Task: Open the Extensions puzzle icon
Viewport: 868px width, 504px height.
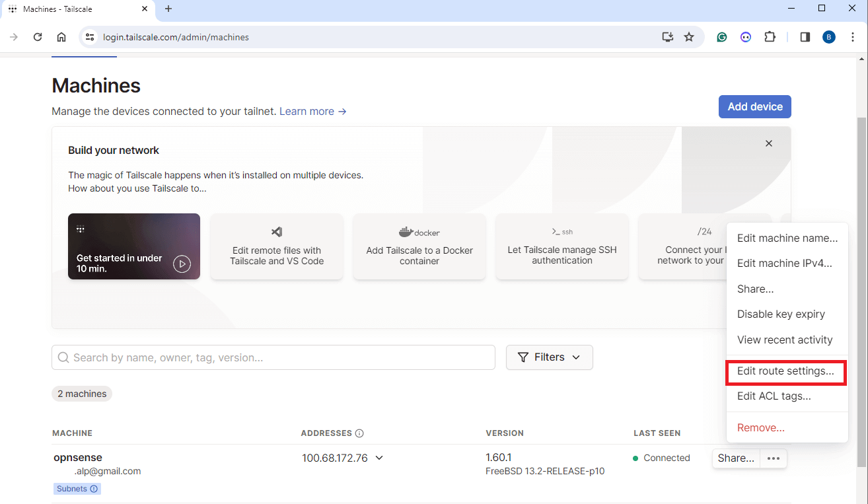Action: pyautogui.click(x=770, y=37)
